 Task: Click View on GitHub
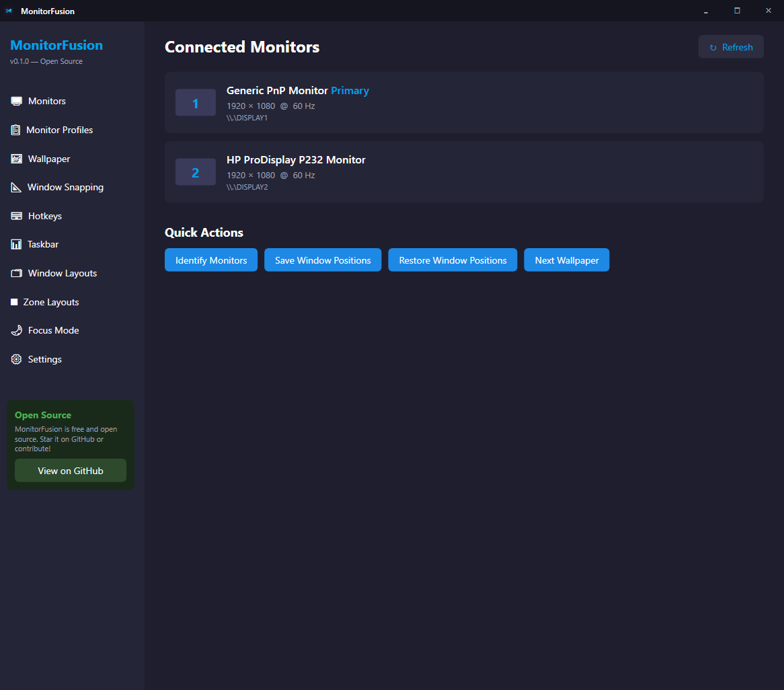click(x=70, y=470)
